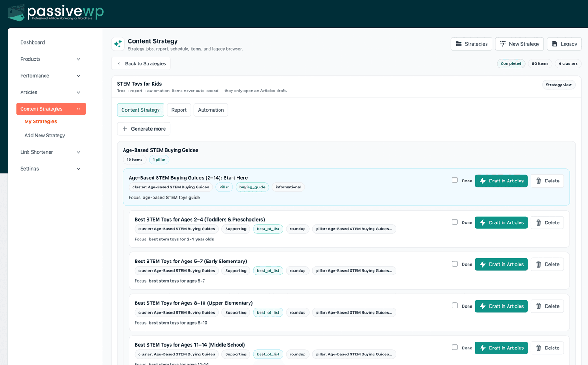Open Add New Strategy in the sidebar
The width and height of the screenshot is (588, 365).
(45, 135)
